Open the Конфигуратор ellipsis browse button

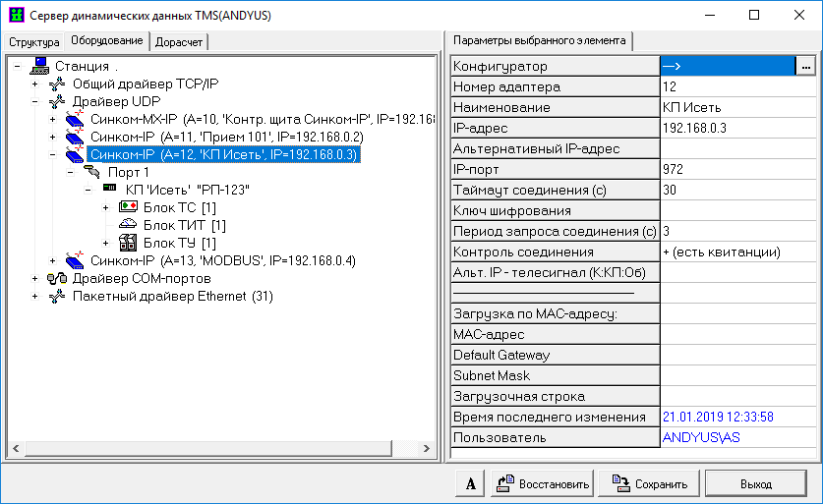click(x=805, y=66)
